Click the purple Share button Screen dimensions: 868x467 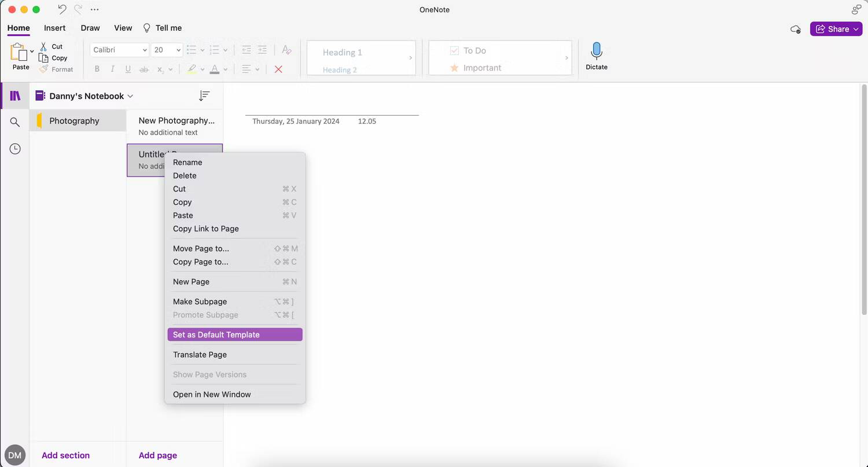tap(836, 28)
